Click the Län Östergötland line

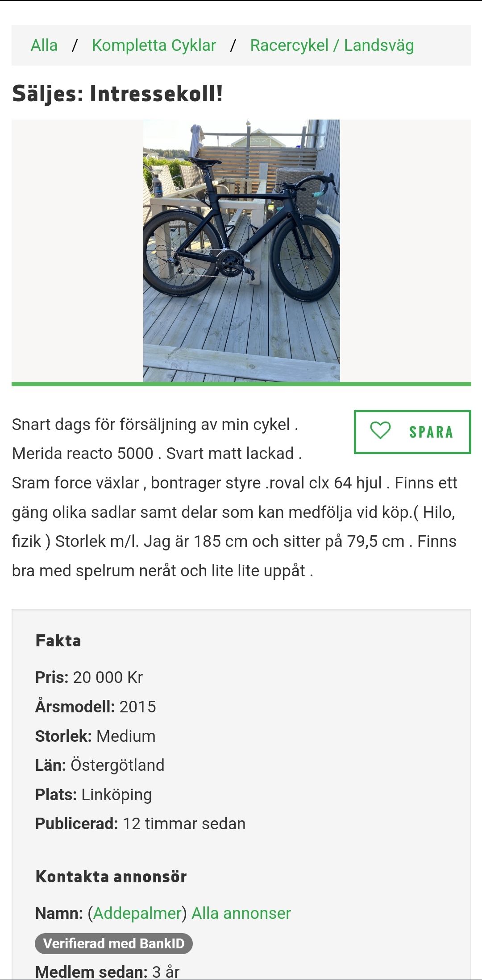[100, 765]
